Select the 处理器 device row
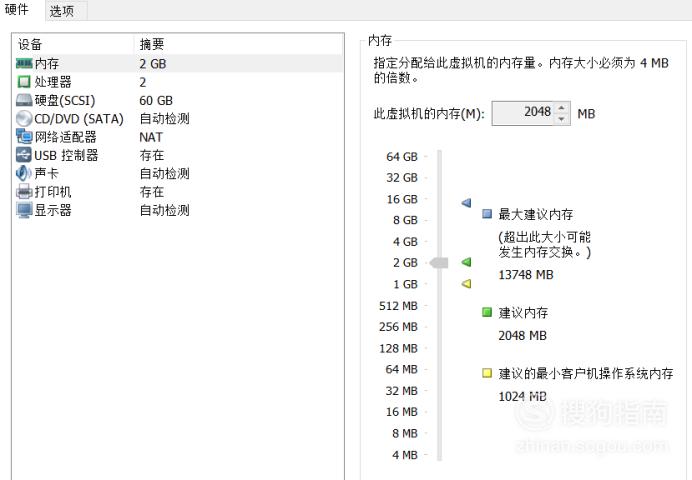Viewport: 692px width, 480px height. click(179, 82)
